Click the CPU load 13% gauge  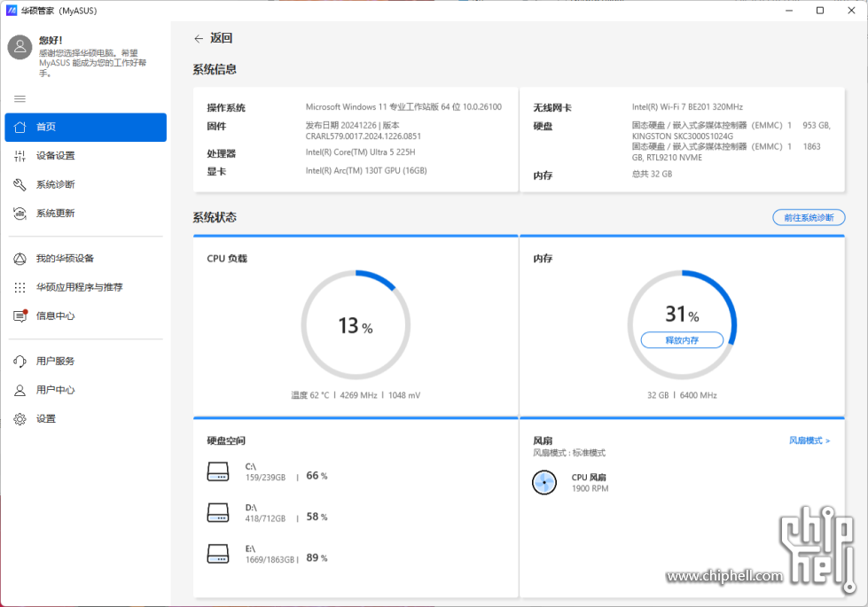[356, 325]
